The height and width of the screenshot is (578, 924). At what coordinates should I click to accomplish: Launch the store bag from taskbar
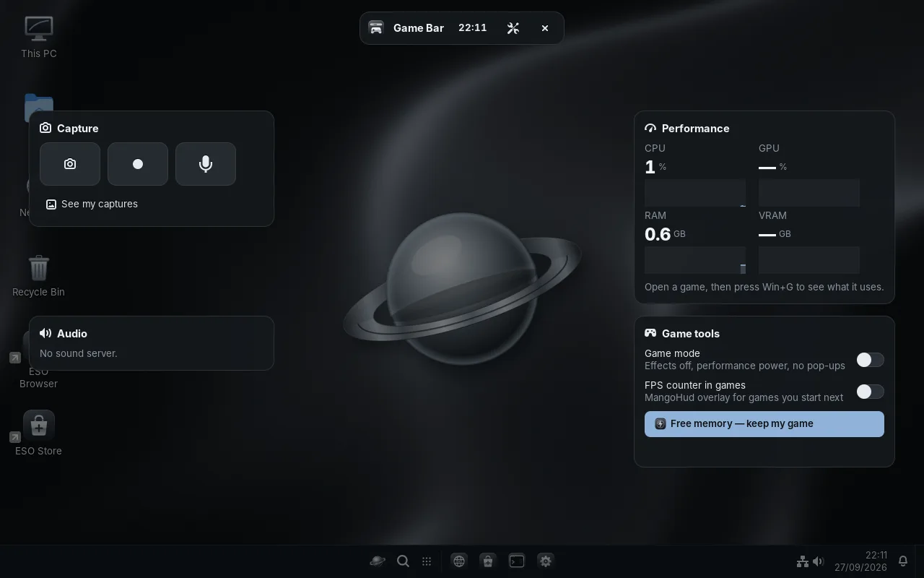click(x=488, y=561)
